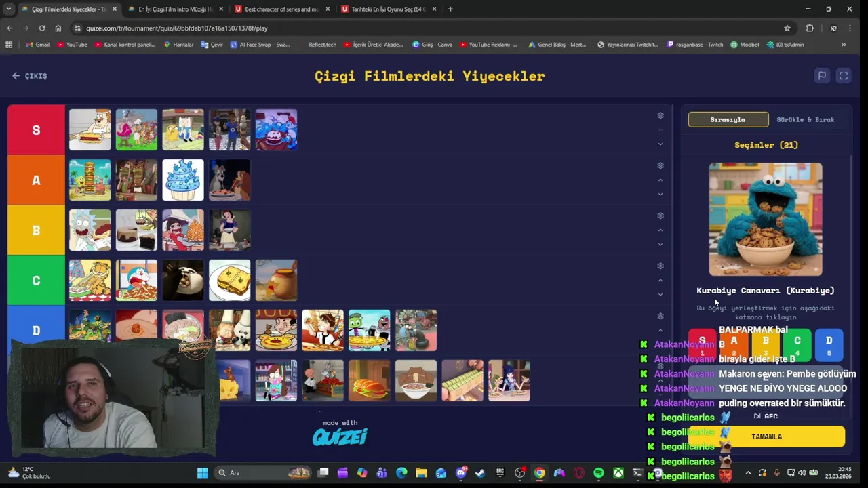Open settings gear for tier A row
Screen dimensions: 868x488
[660, 166]
